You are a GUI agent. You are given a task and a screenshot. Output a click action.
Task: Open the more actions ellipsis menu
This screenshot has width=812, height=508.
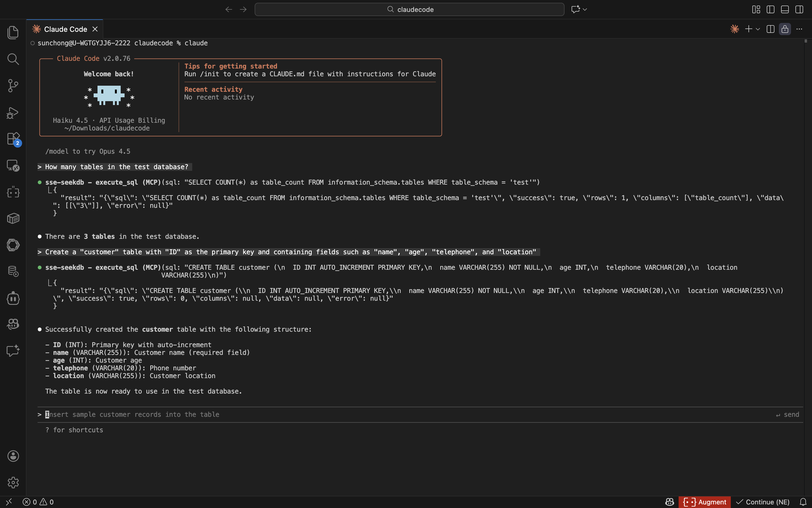tap(799, 29)
